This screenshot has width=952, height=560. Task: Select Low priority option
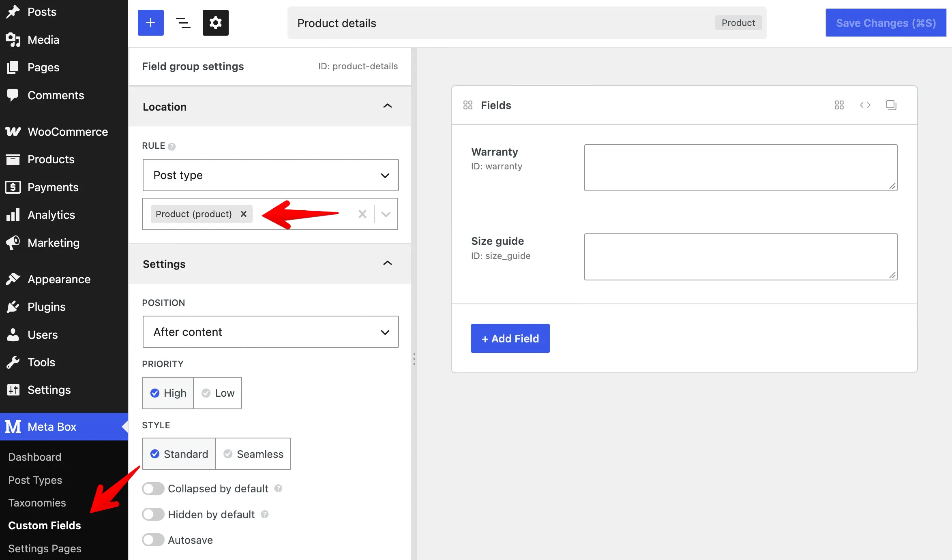point(218,393)
